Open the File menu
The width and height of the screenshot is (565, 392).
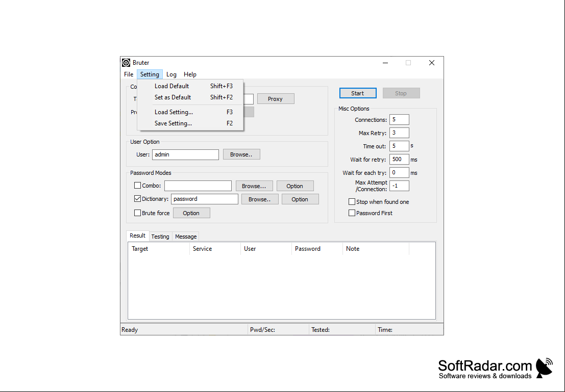pyautogui.click(x=129, y=74)
